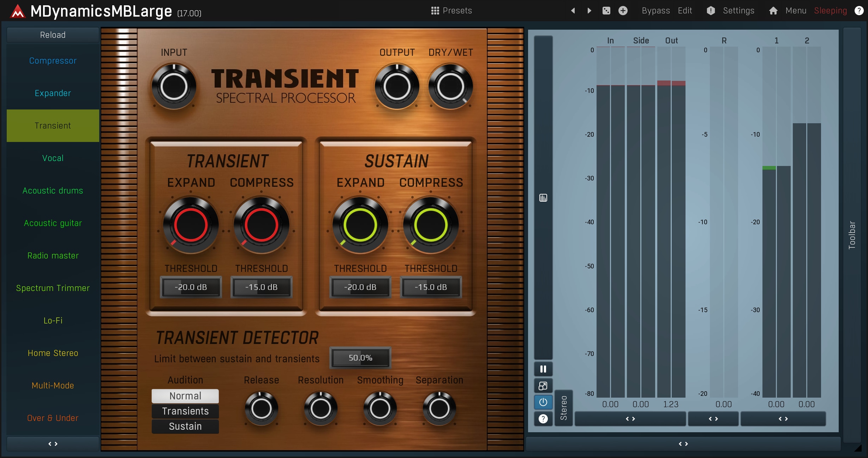Click the add preset plus icon
868x458 pixels.
(623, 11)
